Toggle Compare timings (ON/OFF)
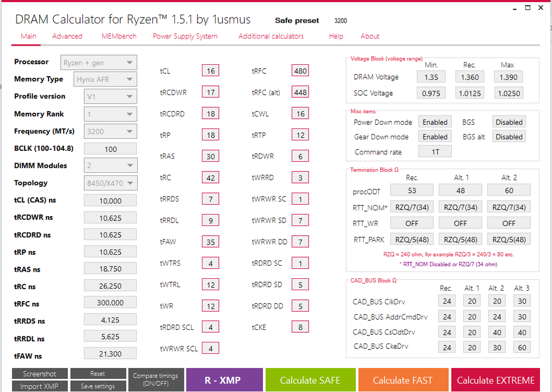This screenshot has height=392, width=552. tap(156, 379)
